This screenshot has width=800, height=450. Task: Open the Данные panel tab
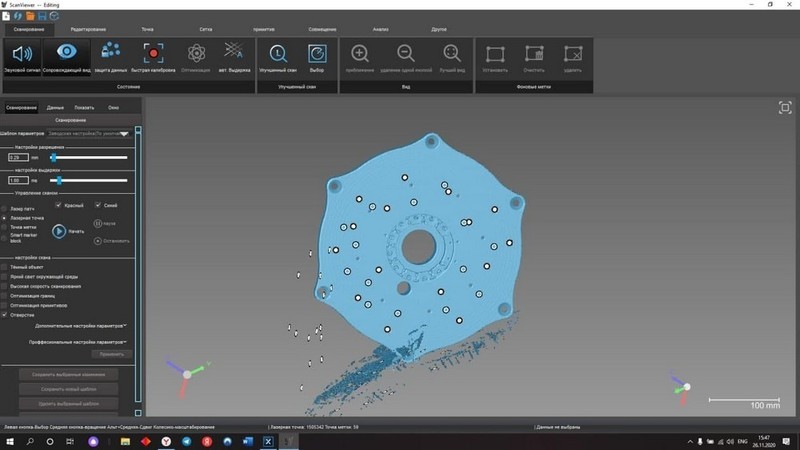coord(56,107)
